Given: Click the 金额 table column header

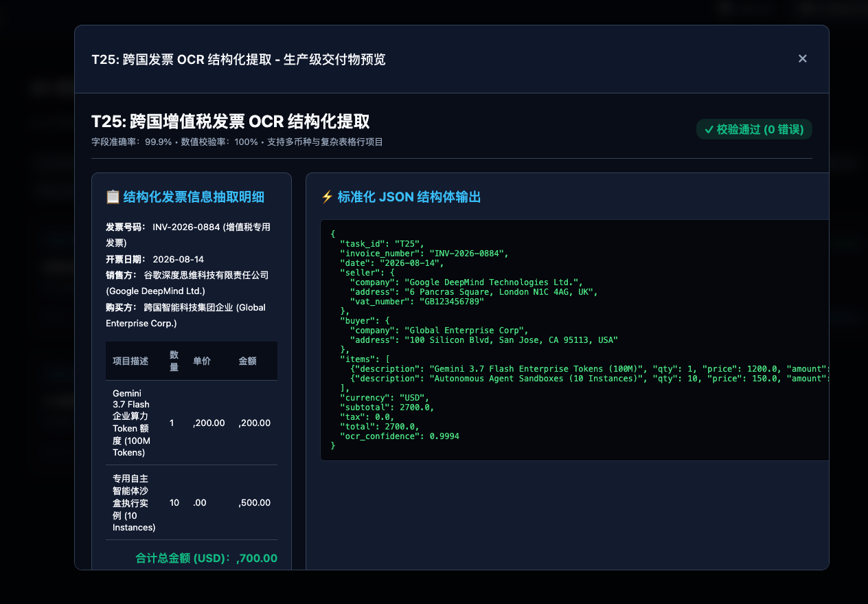Looking at the screenshot, I should point(247,361).
